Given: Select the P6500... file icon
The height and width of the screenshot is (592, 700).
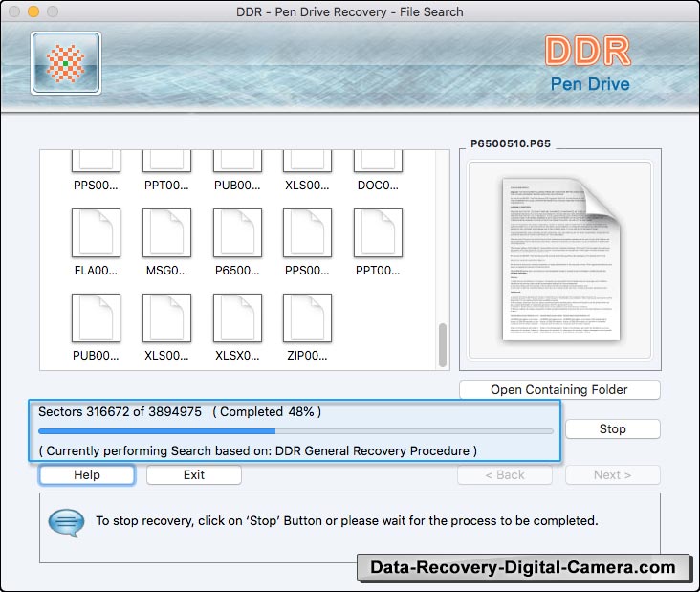Looking at the screenshot, I should tap(237, 232).
